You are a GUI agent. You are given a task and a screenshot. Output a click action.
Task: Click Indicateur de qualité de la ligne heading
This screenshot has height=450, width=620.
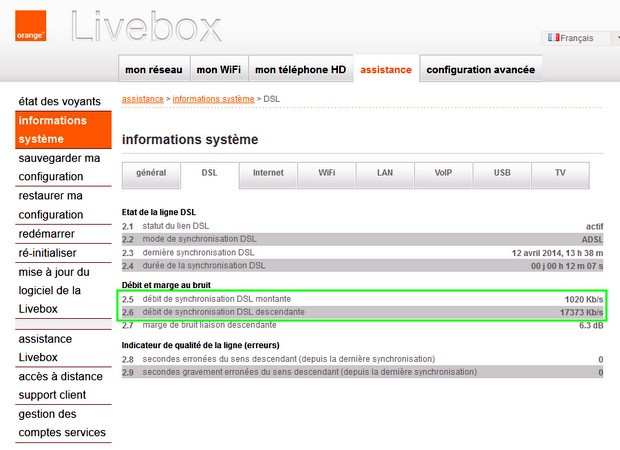[x=200, y=345]
